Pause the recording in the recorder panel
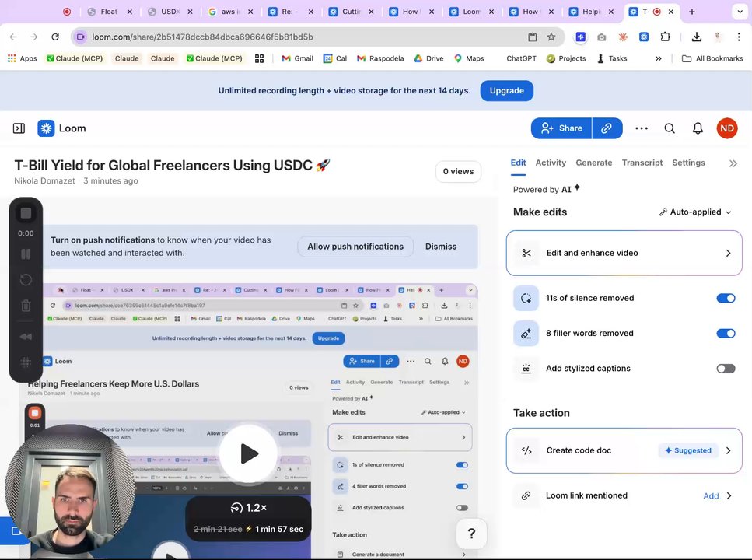The image size is (752, 560). pyautogui.click(x=26, y=254)
